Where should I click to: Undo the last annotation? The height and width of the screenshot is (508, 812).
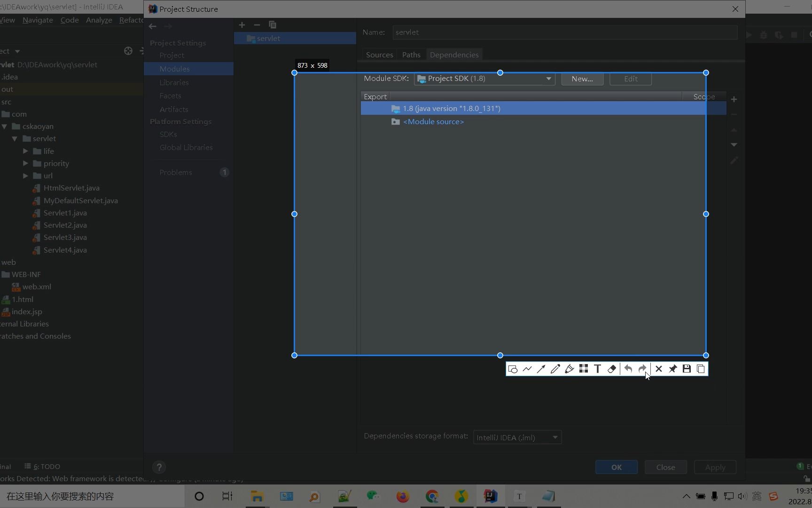click(628, 369)
